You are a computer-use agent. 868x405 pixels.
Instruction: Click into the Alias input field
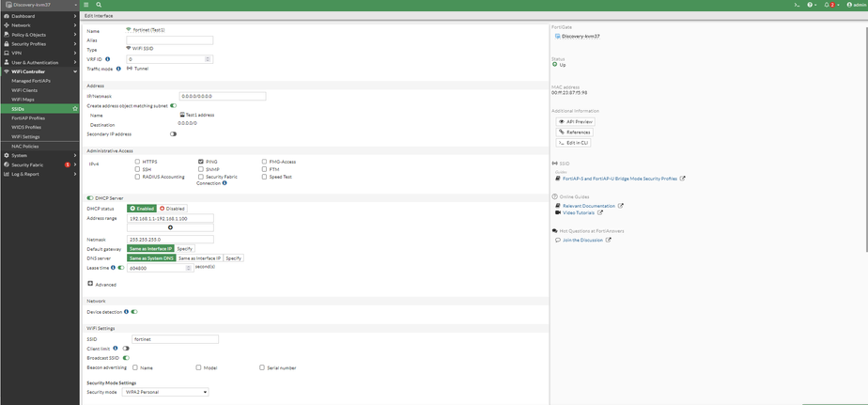[x=170, y=40]
